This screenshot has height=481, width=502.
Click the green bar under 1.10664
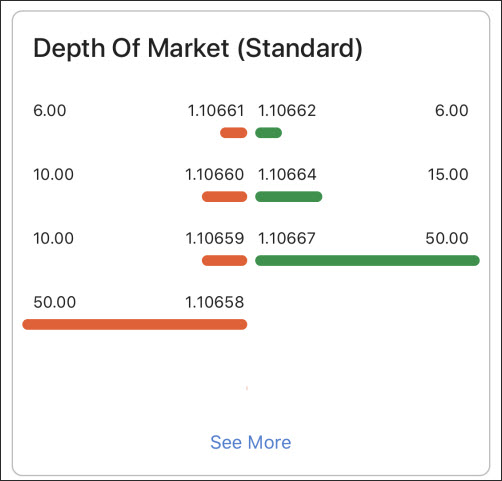pos(289,197)
